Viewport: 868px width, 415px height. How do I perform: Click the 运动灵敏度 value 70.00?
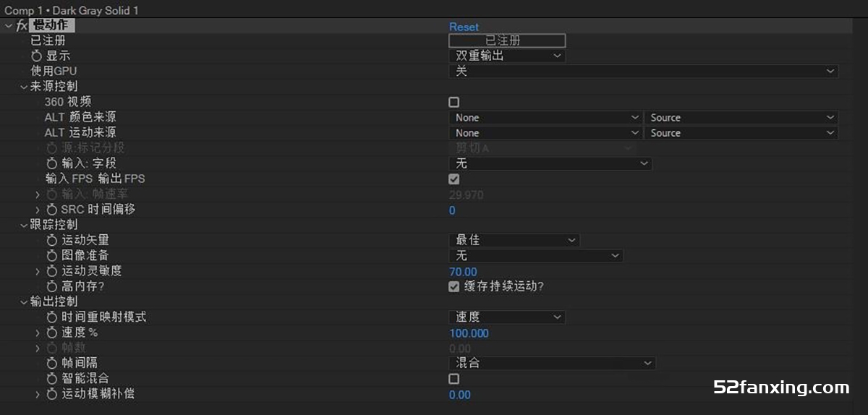[463, 272]
